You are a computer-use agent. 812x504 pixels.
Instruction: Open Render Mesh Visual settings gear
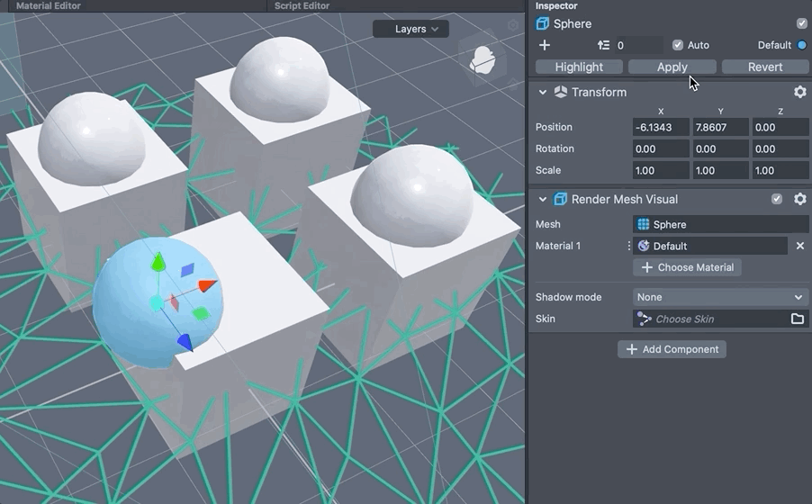[x=799, y=199]
